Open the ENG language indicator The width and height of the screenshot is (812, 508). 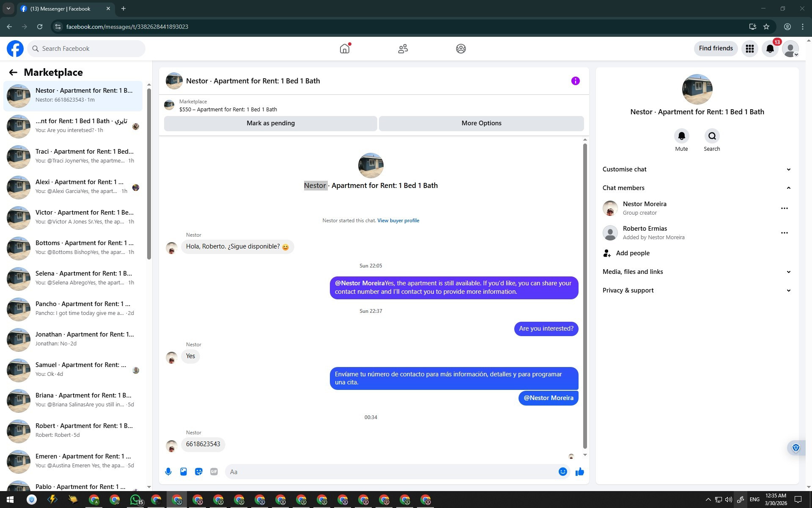754,500
